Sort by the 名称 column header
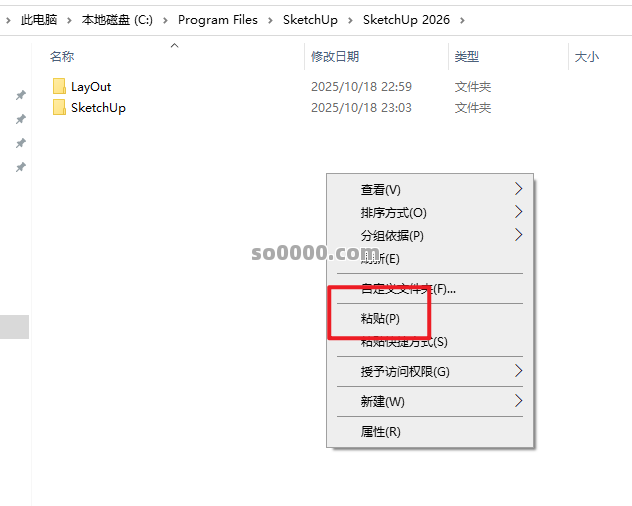Screen dimensions: 632x506 (x=62, y=57)
